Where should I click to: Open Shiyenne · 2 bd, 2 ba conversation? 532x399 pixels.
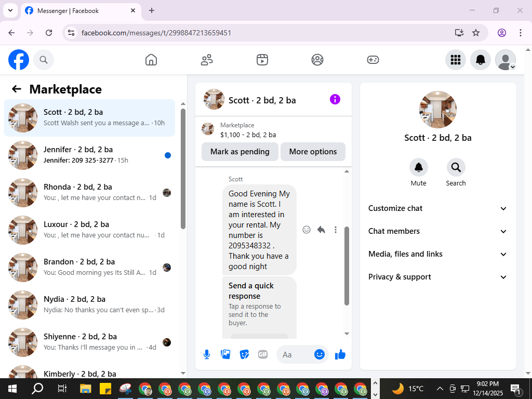89,342
